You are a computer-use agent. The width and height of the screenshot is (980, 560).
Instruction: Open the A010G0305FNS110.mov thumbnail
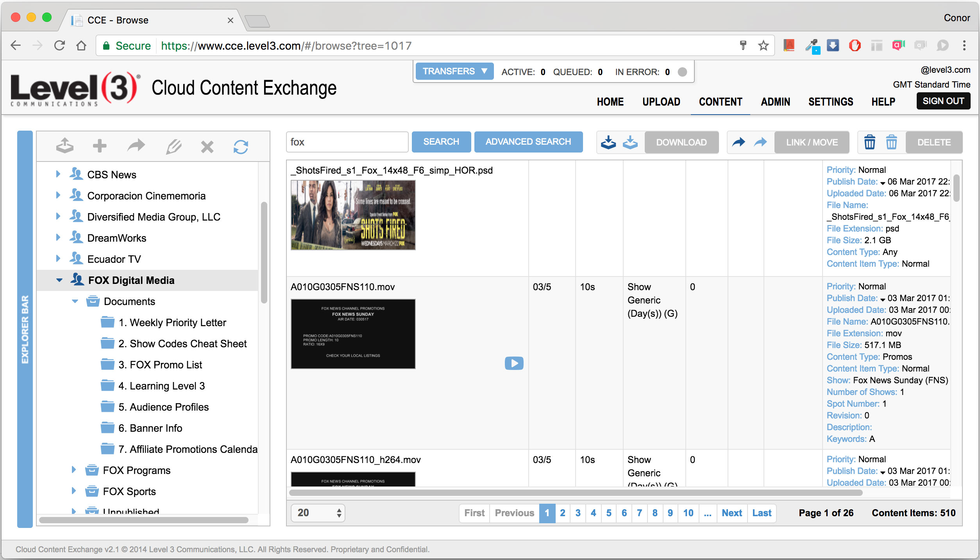pyautogui.click(x=353, y=334)
